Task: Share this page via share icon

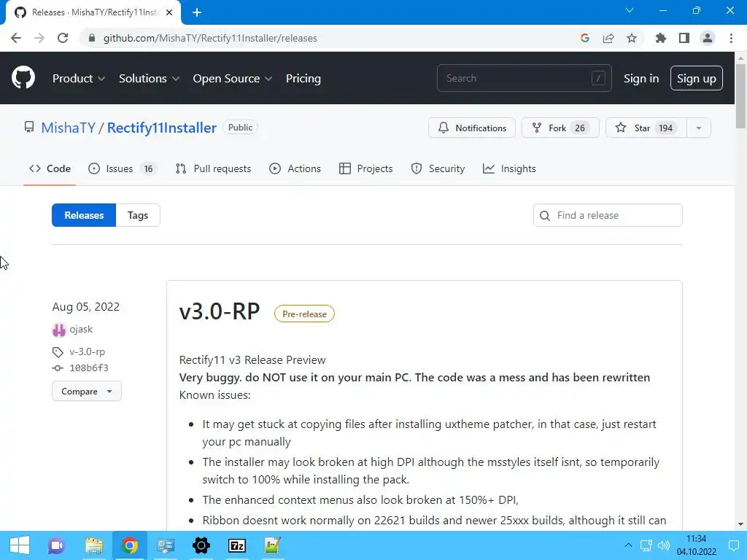Action: tap(608, 38)
